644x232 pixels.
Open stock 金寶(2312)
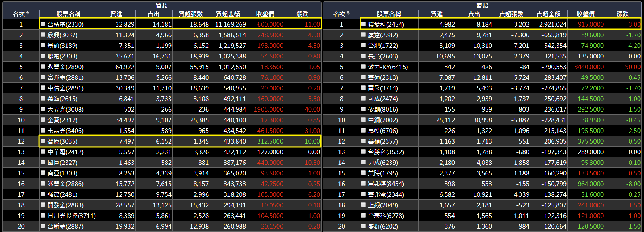pyautogui.click(x=62, y=120)
